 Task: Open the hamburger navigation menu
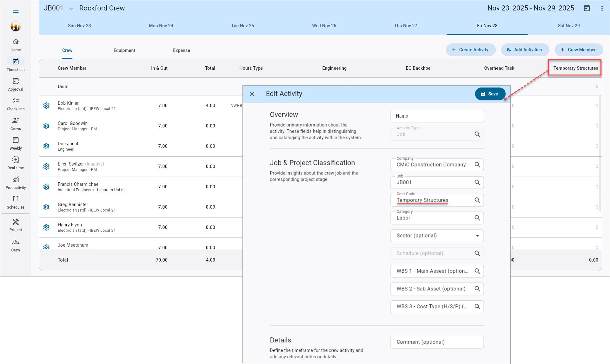tap(16, 12)
